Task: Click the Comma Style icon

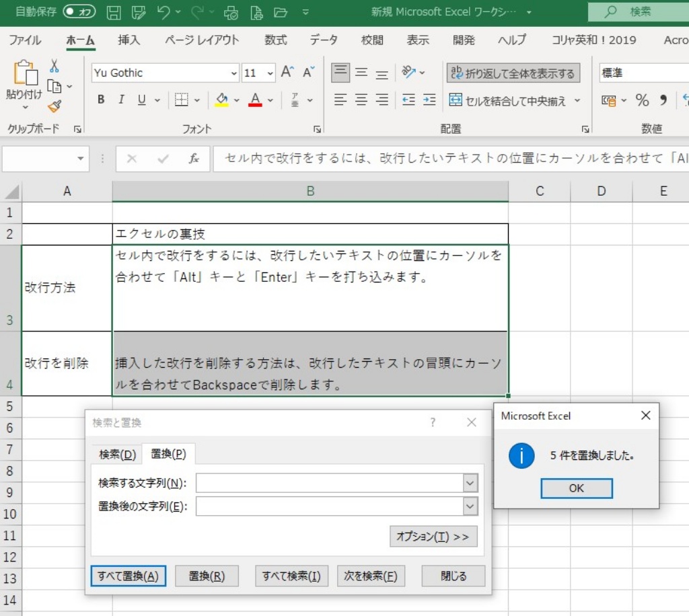Action: (663, 101)
